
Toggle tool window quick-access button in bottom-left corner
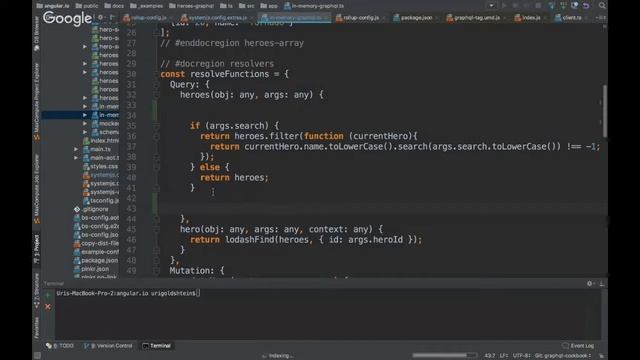point(37,356)
